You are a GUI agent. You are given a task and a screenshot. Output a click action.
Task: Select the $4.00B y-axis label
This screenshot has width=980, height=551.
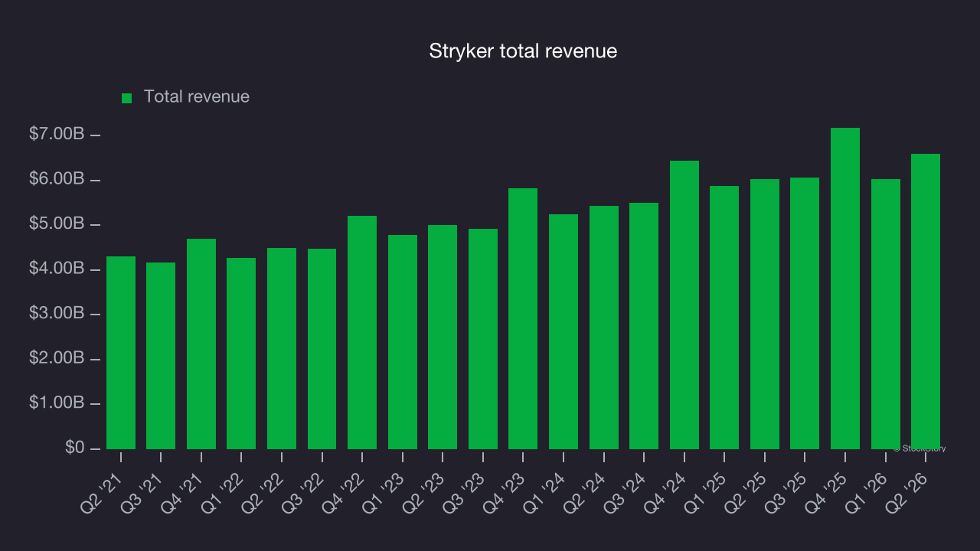tap(57, 268)
